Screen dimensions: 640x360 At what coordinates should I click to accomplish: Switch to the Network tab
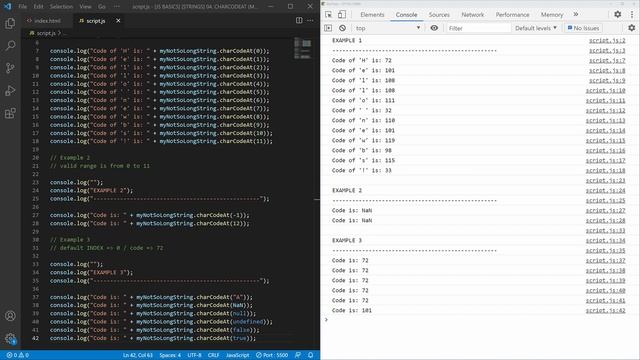[x=473, y=14]
